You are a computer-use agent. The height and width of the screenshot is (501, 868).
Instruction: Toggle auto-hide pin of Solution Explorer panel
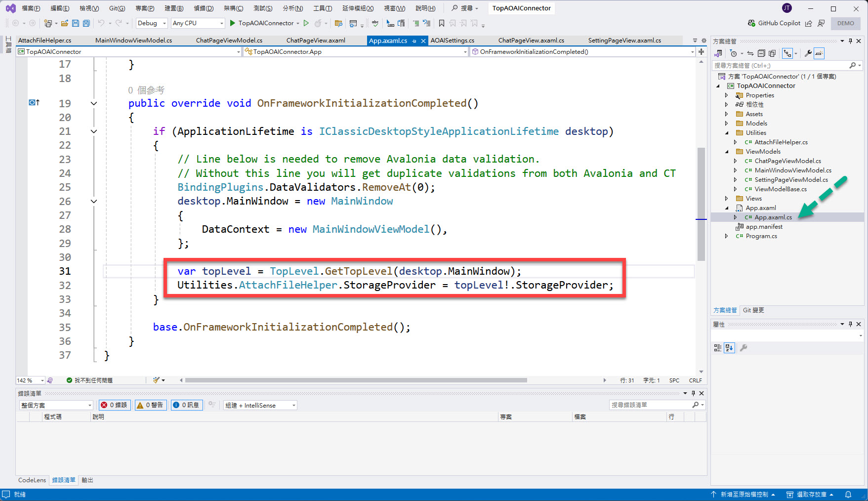click(x=850, y=41)
